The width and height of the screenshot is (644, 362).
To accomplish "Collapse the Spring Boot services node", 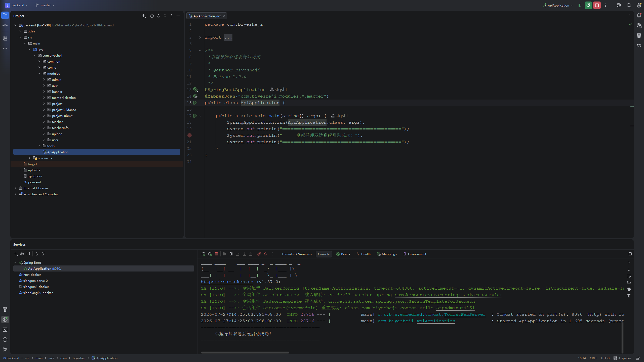I will (15, 263).
